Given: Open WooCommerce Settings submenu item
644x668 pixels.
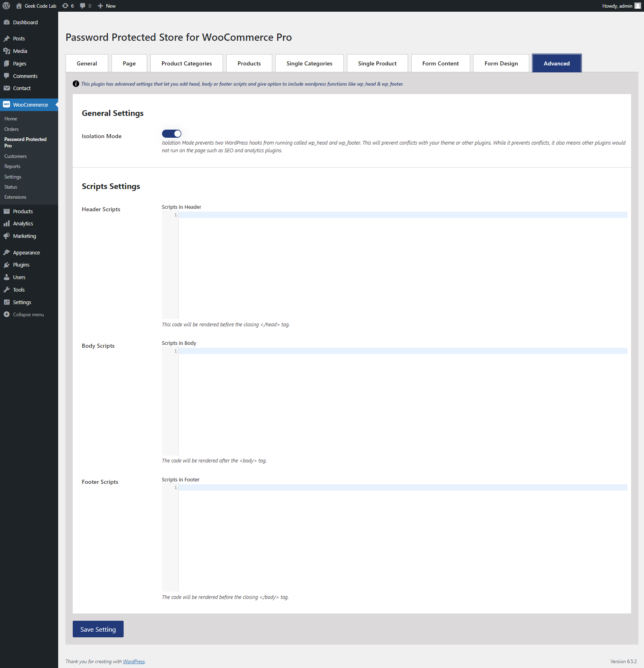Looking at the screenshot, I should pyautogui.click(x=13, y=177).
